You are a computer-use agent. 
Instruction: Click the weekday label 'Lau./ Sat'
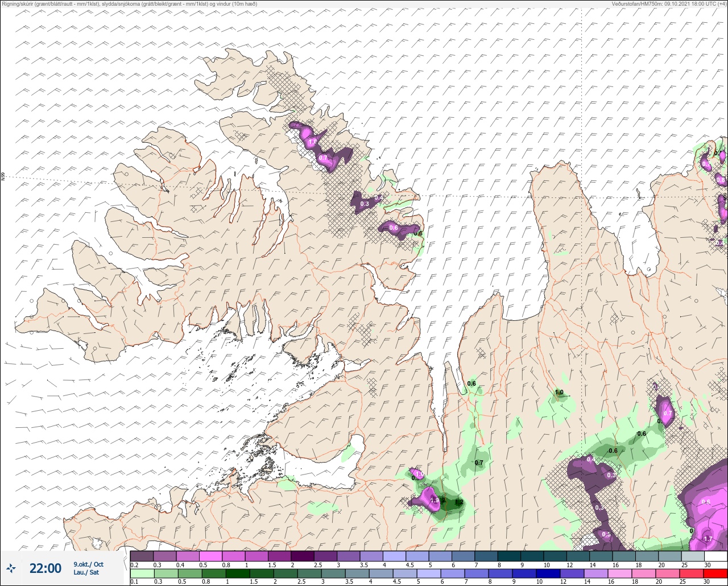tap(86, 572)
